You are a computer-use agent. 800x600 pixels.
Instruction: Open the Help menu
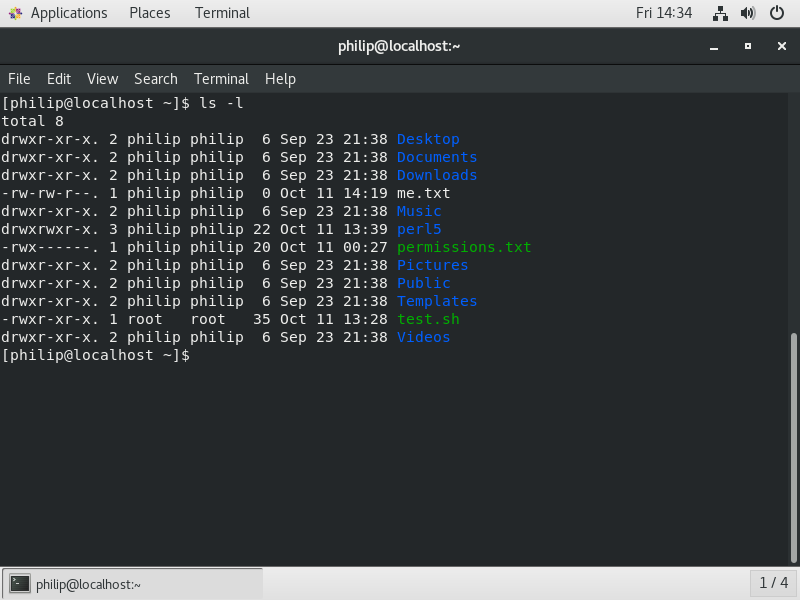click(x=280, y=79)
